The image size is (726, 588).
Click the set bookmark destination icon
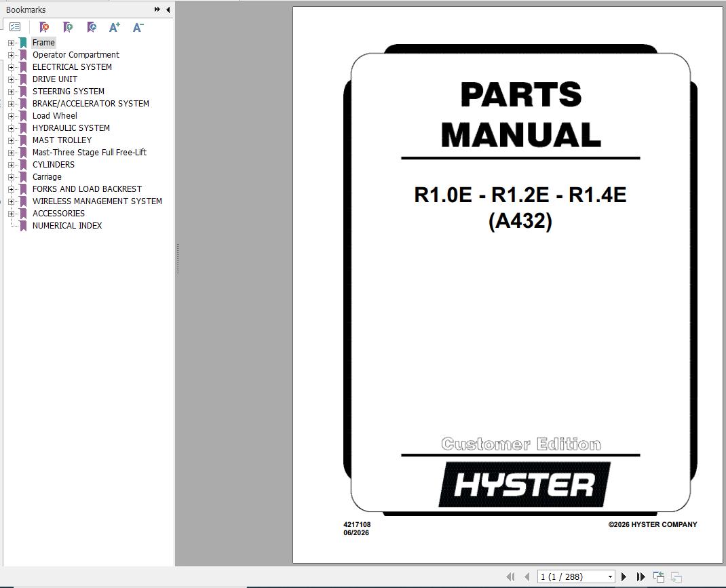pyautogui.click(x=92, y=27)
